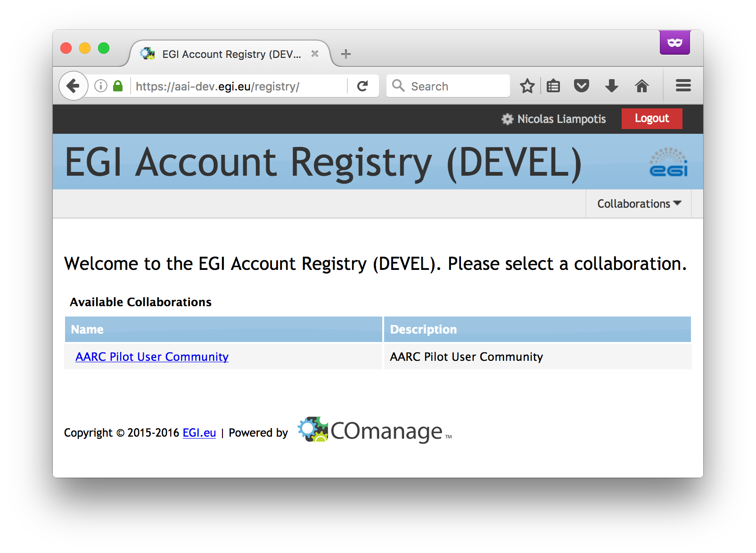Go to the home page icon

(642, 86)
